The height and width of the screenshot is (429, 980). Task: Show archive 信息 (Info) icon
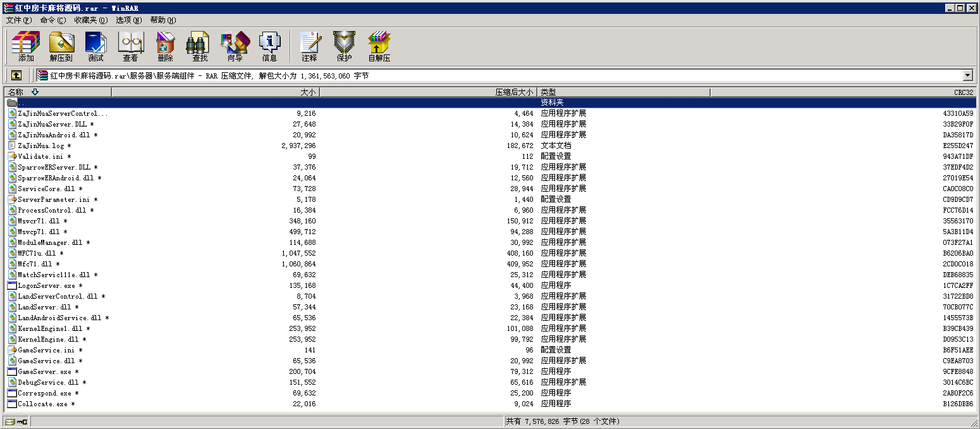[x=269, y=47]
